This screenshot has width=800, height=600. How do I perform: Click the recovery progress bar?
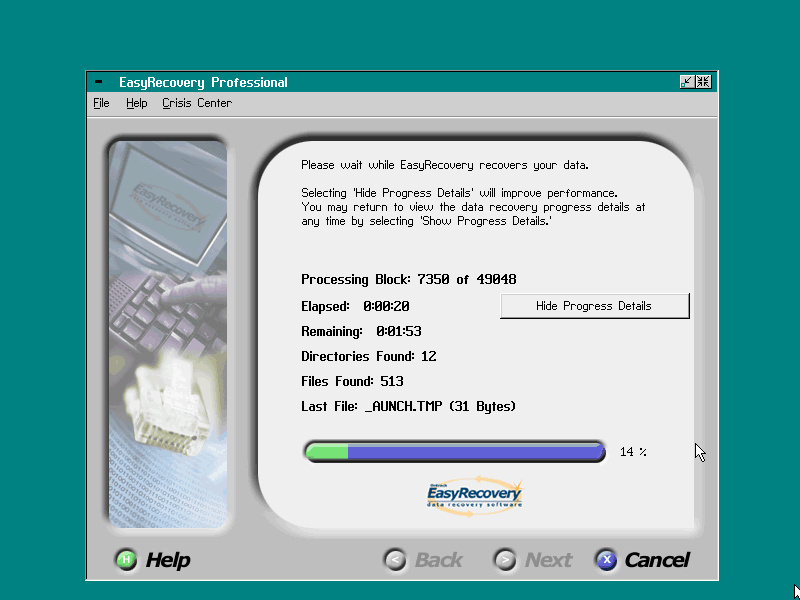pyautogui.click(x=455, y=452)
